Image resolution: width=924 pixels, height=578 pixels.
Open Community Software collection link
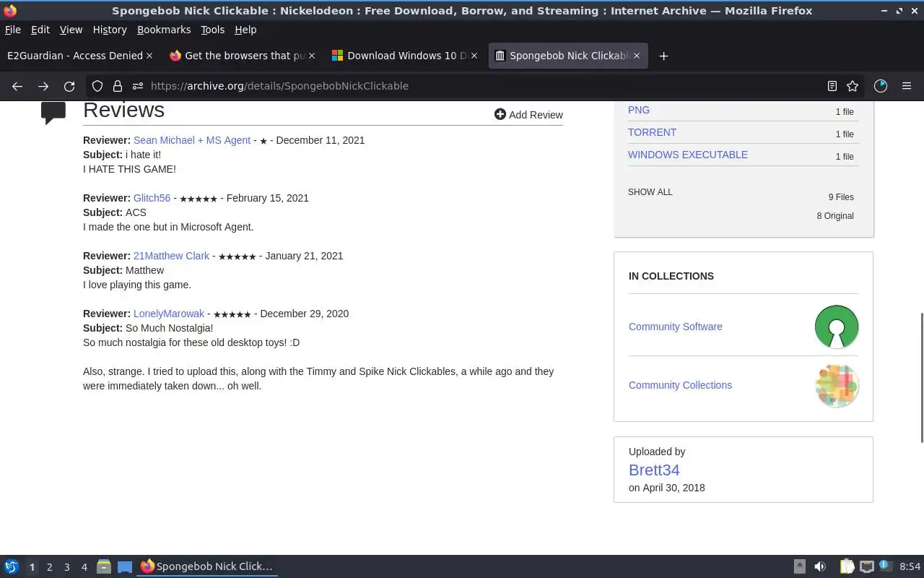click(x=676, y=327)
